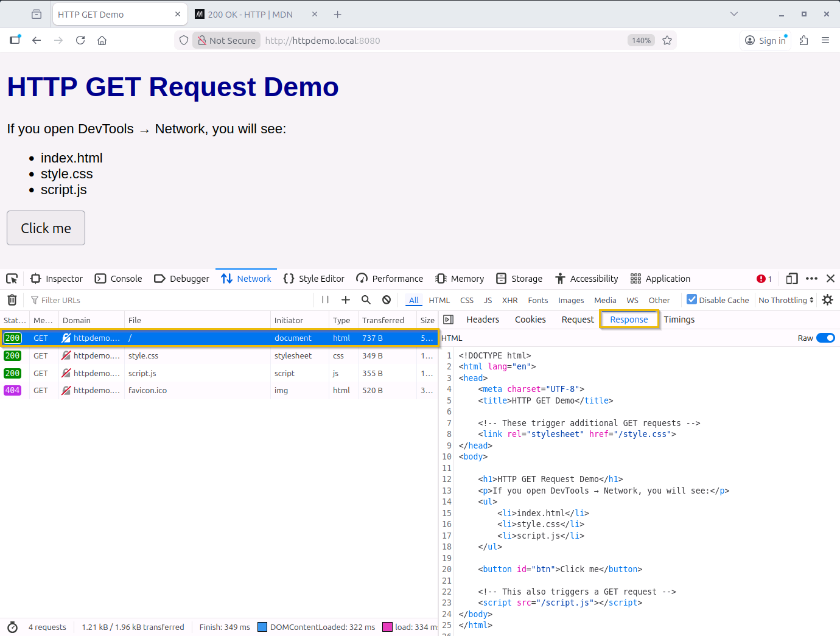Open the list-all-tabs chevron

733,13
